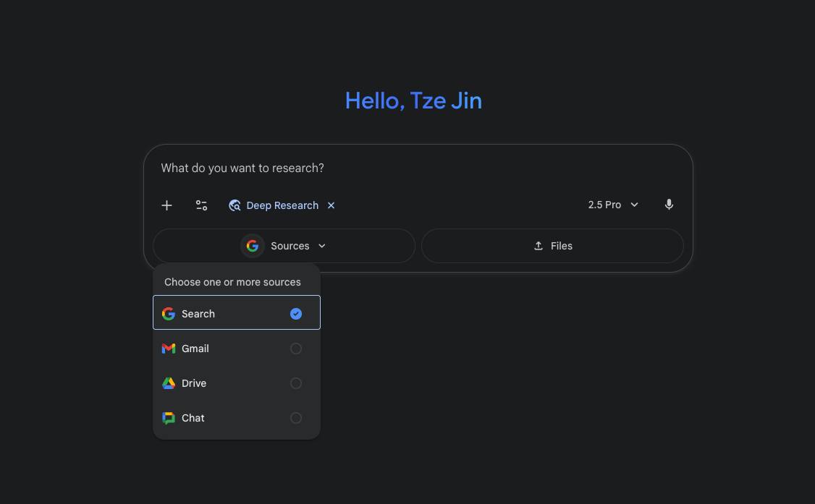Toggle Chat as a research source

(x=296, y=417)
